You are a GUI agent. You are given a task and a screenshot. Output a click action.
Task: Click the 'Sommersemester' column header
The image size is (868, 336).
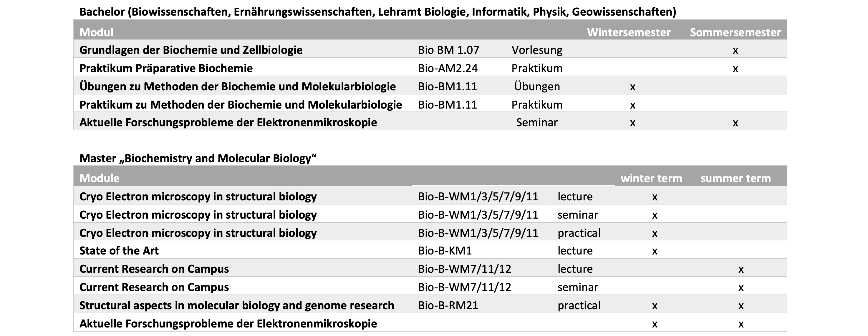(x=735, y=32)
